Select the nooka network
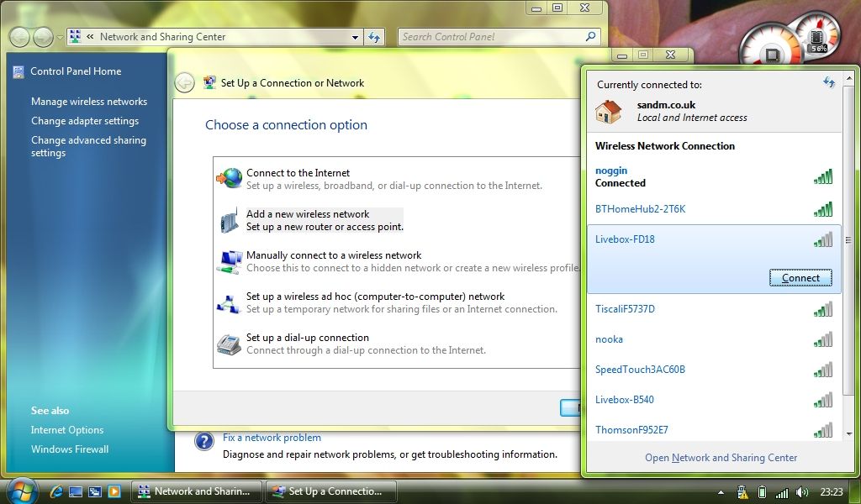Image resolution: width=861 pixels, height=504 pixels. (x=714, y=339)
